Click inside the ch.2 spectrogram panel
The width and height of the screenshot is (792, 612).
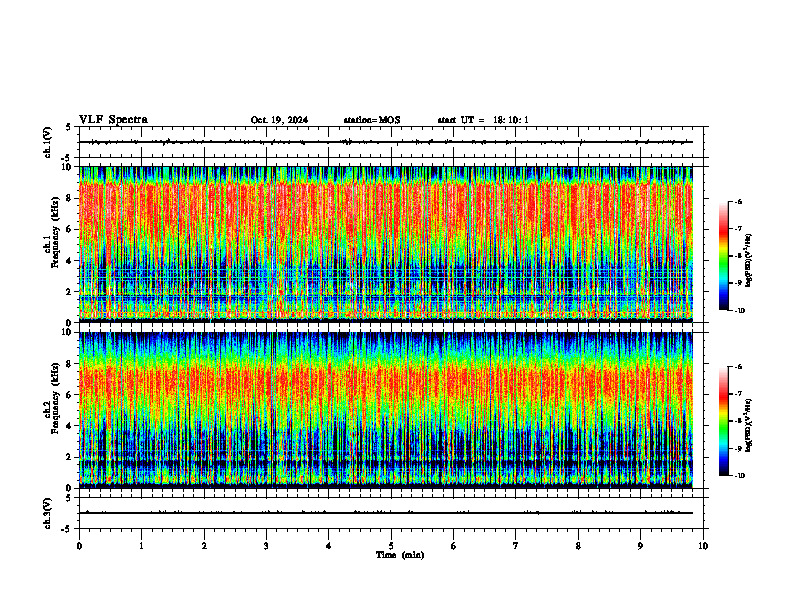pyautogui.click(x=386, y=410)
